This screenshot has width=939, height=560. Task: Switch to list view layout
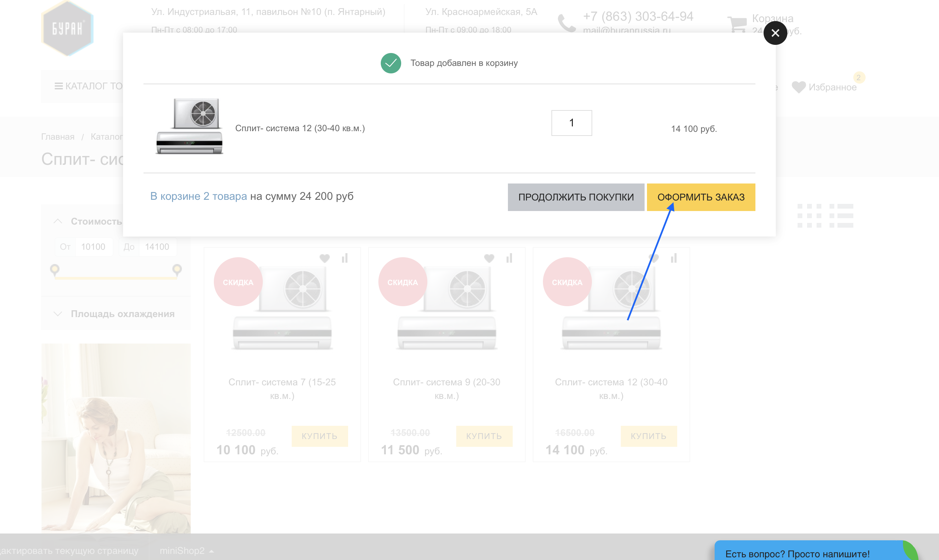841,216
